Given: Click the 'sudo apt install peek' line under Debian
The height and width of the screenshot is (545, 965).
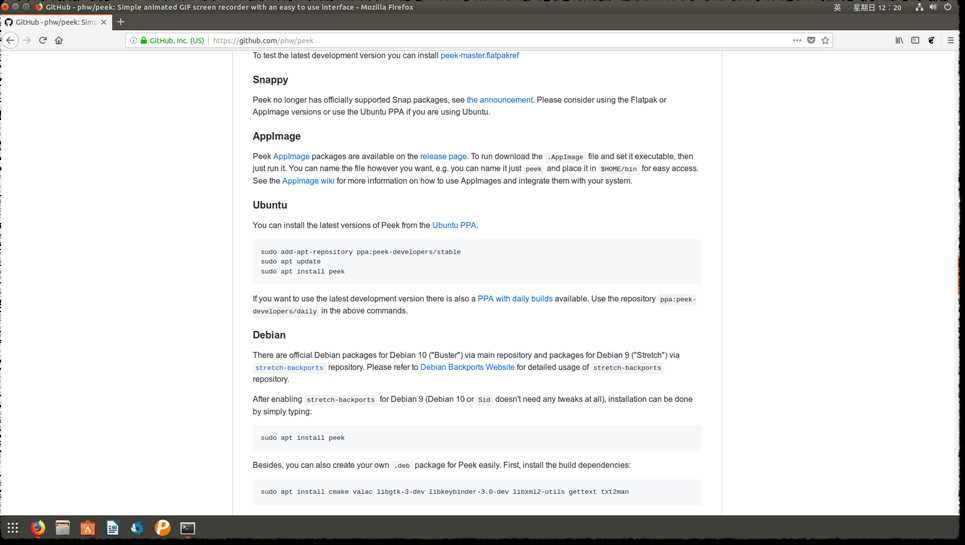Looking at the screenshot, I should coord(302,438).
